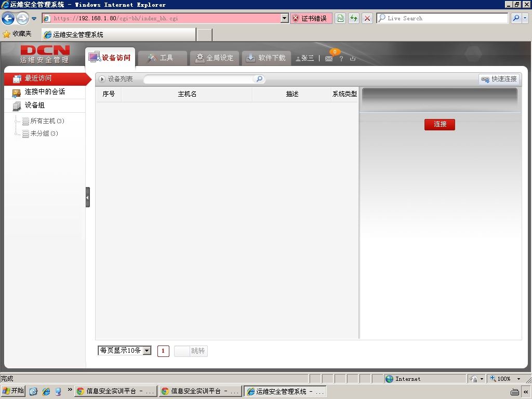
Task: Open the 收藏夹 favorites button
Action: click(x=17, y=34)
